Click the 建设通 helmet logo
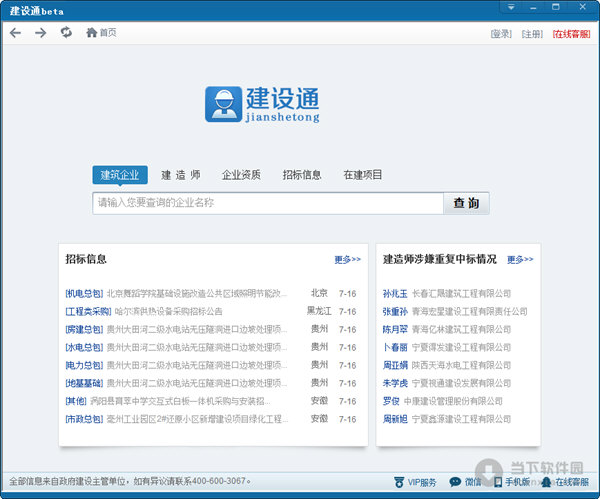600x499 pixels. tap(223, 104)
